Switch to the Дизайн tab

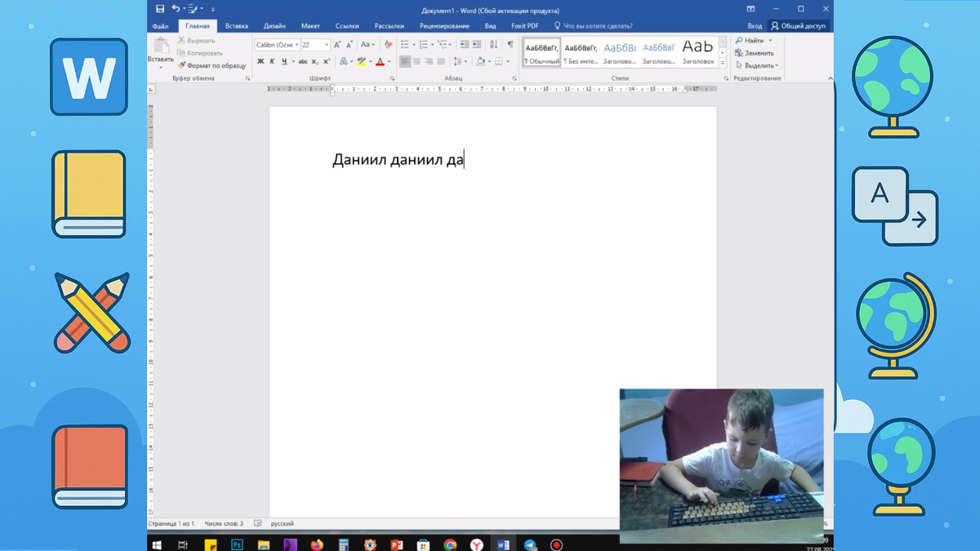tap(274, 26)
